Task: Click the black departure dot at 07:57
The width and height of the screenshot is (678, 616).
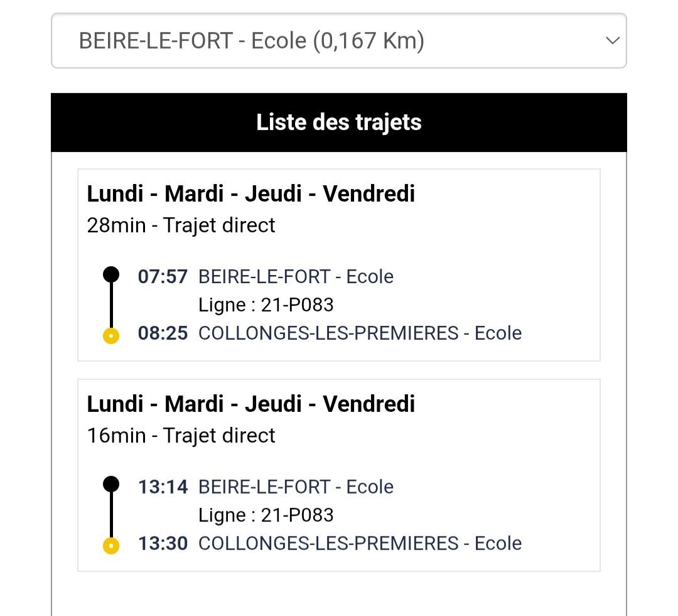Action: (111, 274)
